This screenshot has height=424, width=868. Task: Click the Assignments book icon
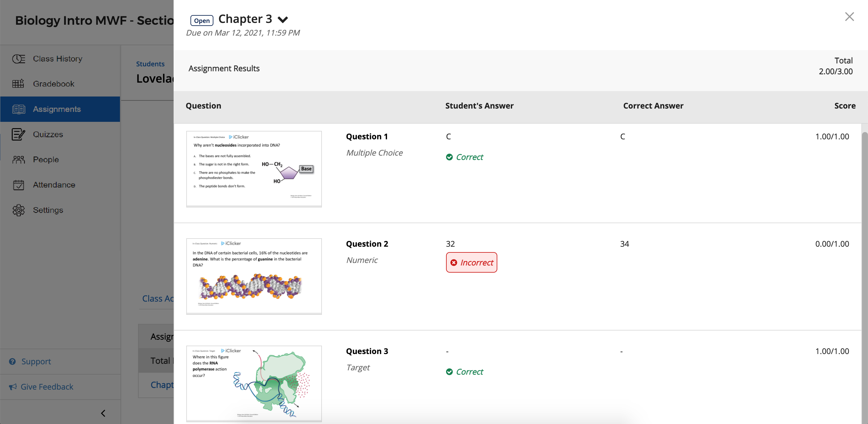[x=18, y=109]
